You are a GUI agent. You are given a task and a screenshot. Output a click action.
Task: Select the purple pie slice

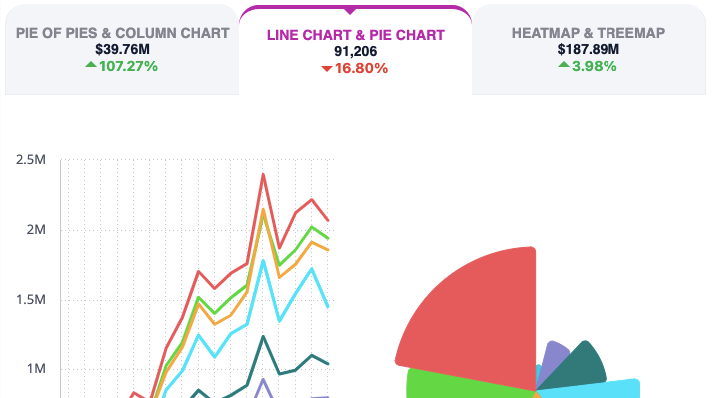point(556,355)
